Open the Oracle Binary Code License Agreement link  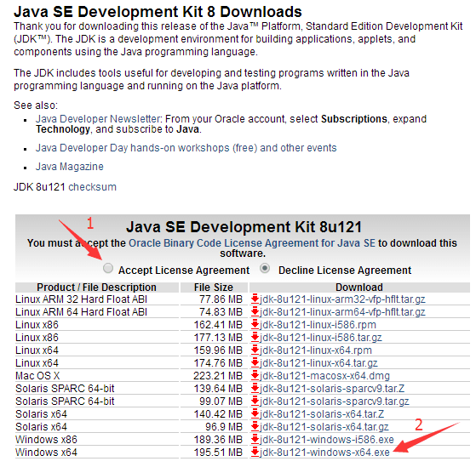point(252,243)
